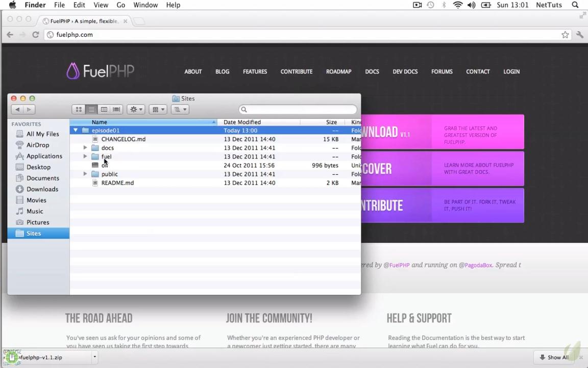
Task: Open fuelphp-v1.1.zip download options arrow
Action: tap(94, 357)
